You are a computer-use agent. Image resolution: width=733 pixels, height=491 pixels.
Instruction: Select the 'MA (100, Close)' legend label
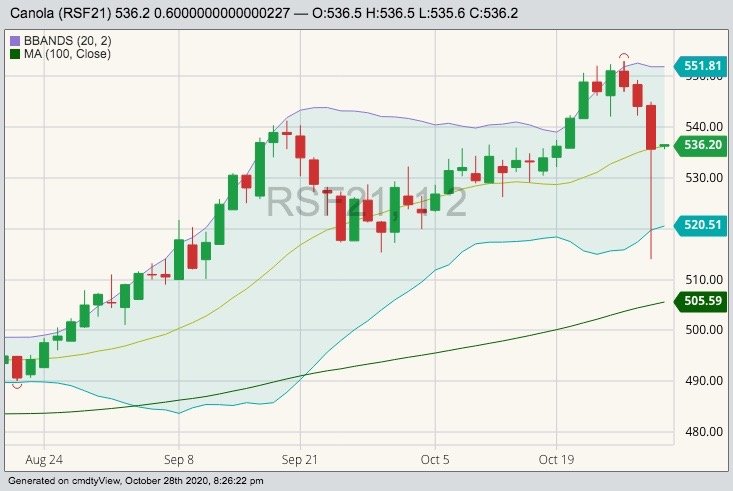(x=67, y=54)
